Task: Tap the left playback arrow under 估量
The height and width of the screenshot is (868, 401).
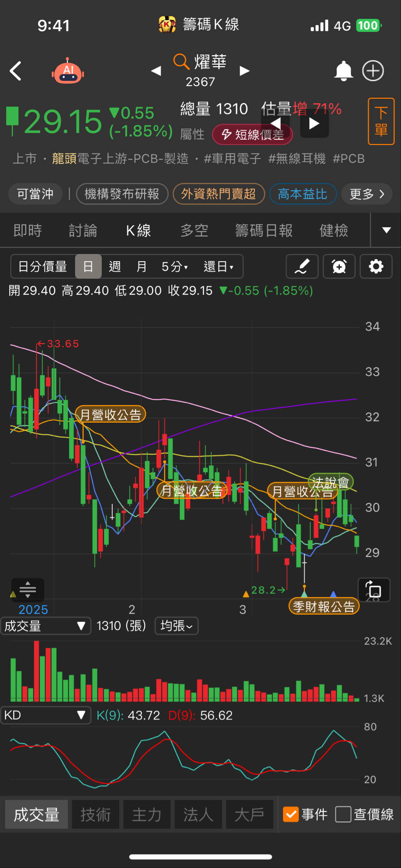Action: [x=276, y=124]
